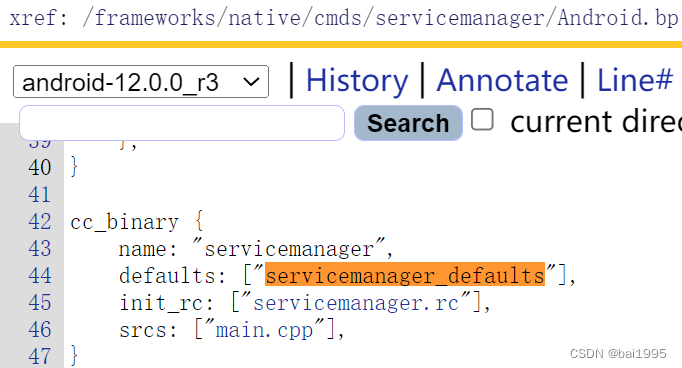The height and width of the screenshot is (368, 682).
Task: Click the name: text on line 43
Action: 148,249
